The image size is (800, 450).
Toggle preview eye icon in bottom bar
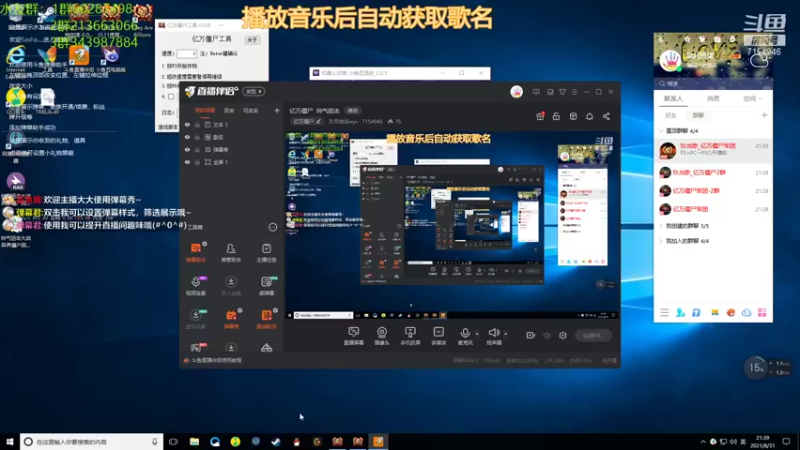(x=546, y=335)
